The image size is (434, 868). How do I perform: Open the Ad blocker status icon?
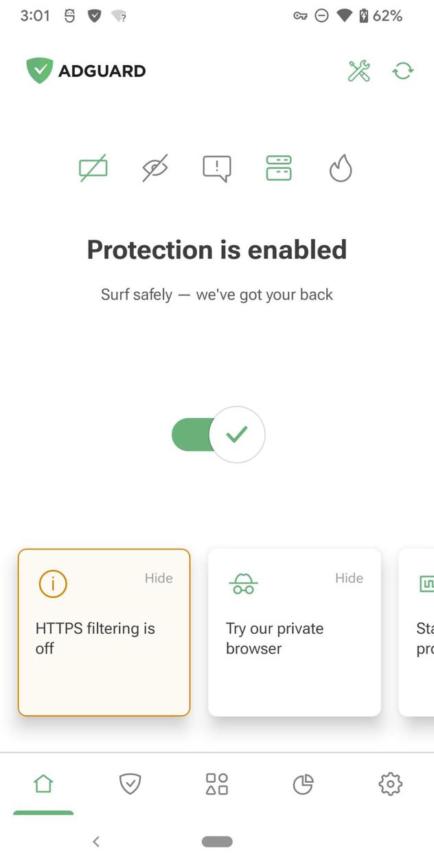tap(93, 167)
